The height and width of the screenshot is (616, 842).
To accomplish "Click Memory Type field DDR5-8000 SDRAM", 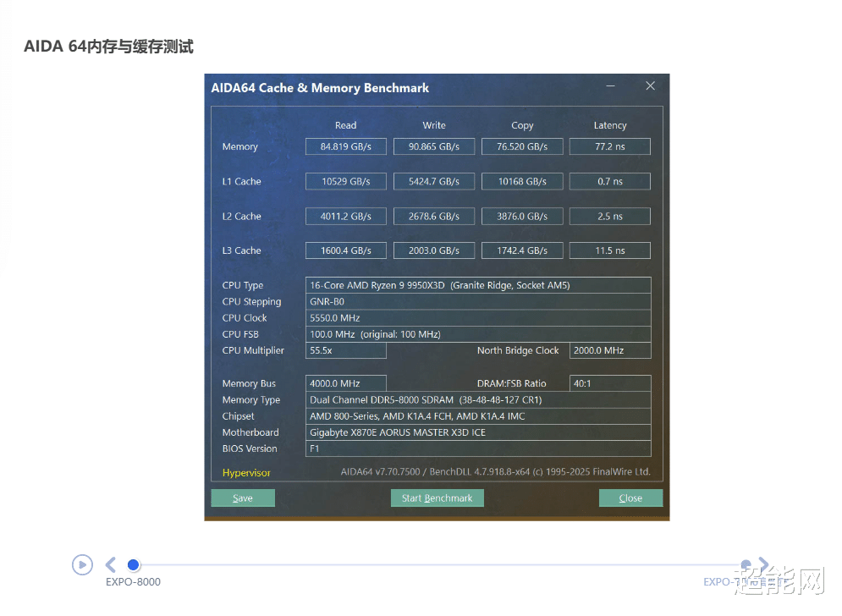I will (x=478, y=400).
